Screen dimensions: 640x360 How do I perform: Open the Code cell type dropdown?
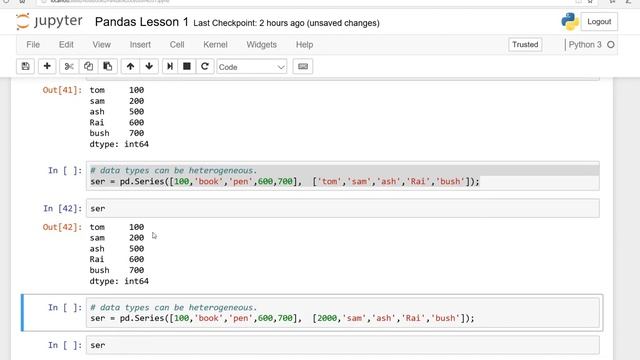pyautogui.click(x=251, y=67)
